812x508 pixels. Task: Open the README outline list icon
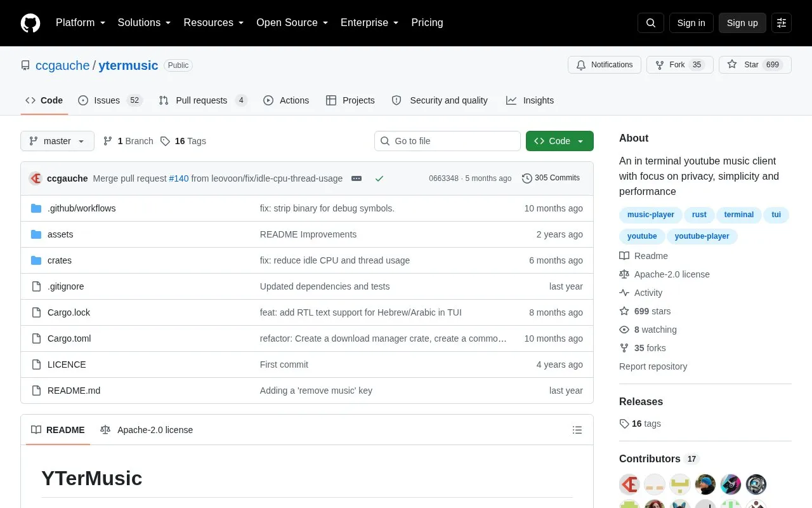577,430
